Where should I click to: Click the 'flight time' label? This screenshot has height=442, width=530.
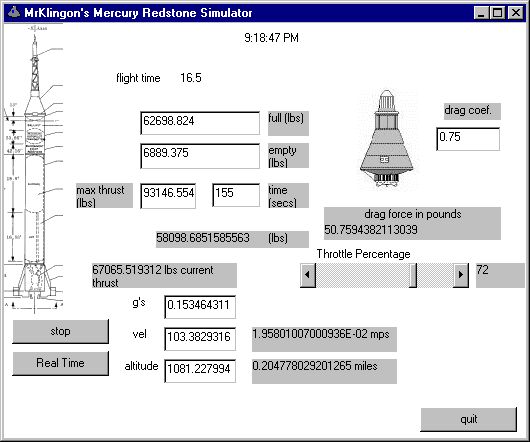(x=138, y=78)
